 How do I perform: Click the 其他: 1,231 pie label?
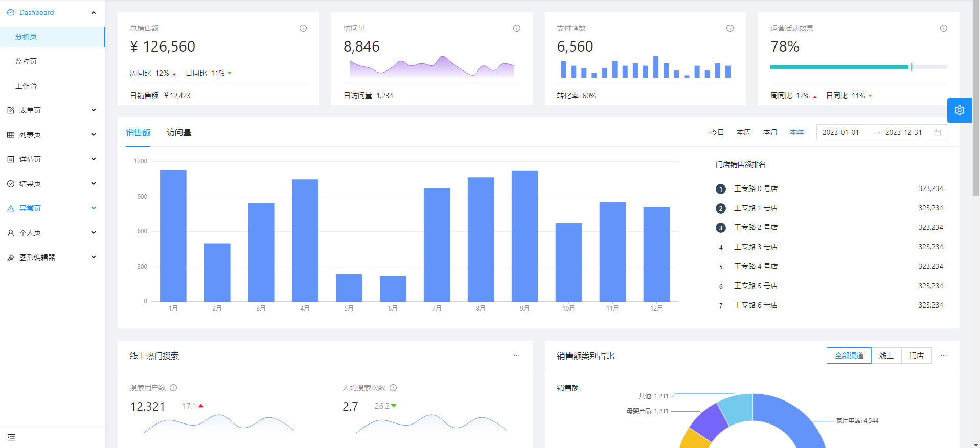point(653,396)
